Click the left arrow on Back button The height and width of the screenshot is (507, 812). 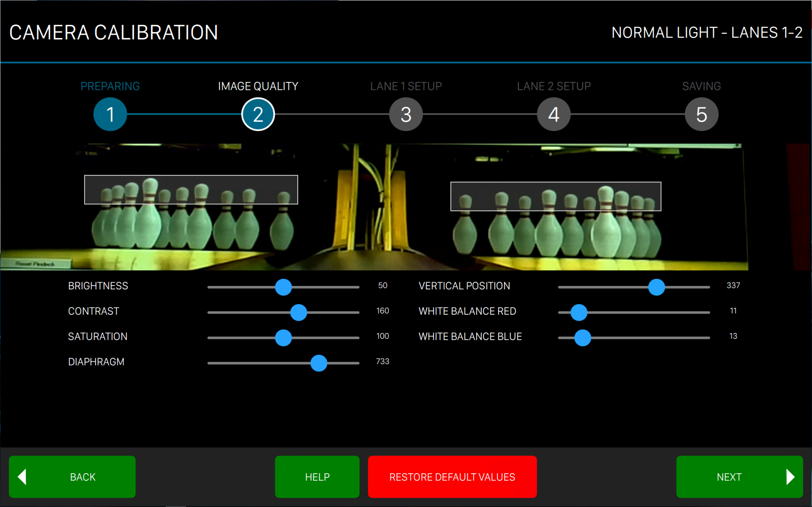click(22, 477)
